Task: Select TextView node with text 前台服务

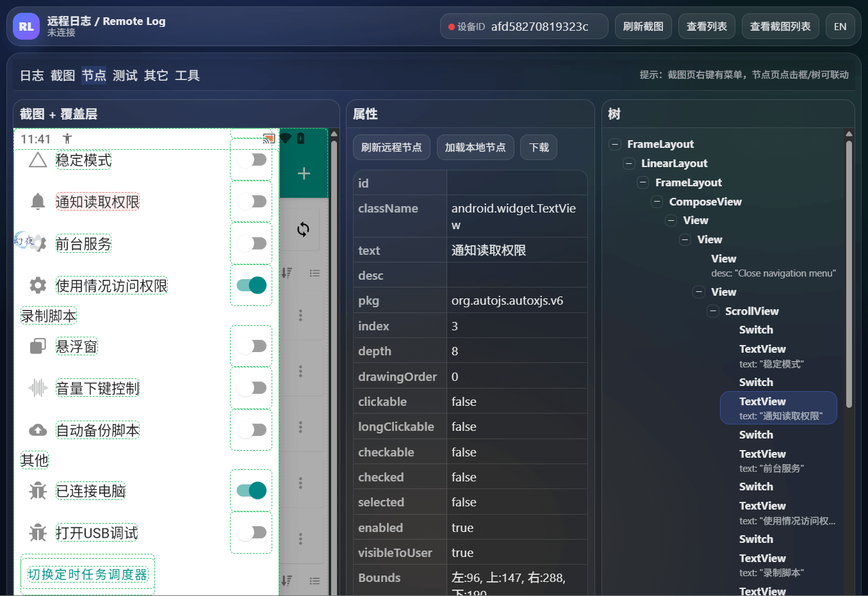Action: click(778, 460)
